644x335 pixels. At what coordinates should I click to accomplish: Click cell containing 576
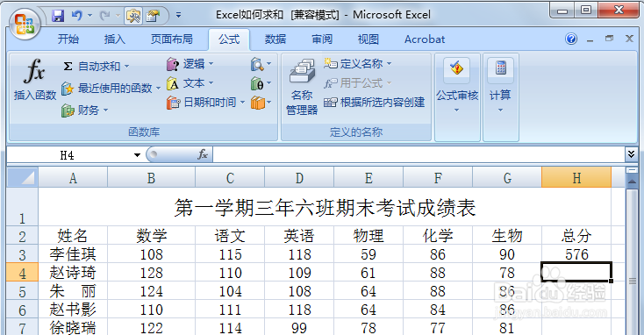coord(576,254)
